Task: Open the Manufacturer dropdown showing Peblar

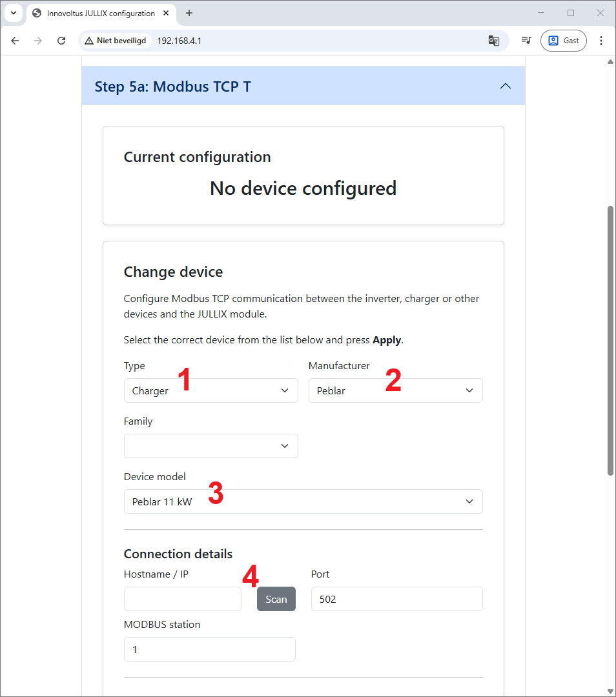Action: click(395, 390)
